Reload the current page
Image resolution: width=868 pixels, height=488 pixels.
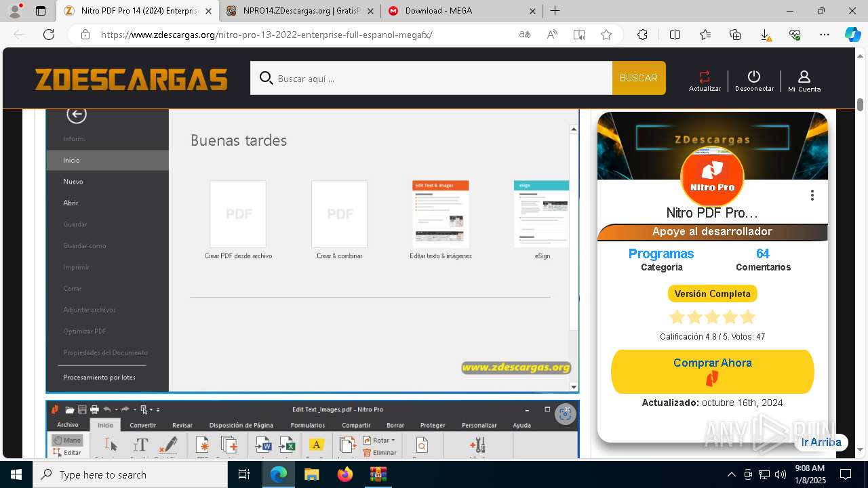coord(49,35)
